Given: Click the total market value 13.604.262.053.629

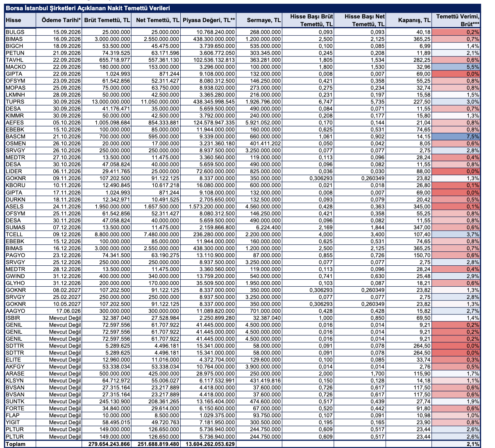Looking at the screenshot, I should (210, 444).
